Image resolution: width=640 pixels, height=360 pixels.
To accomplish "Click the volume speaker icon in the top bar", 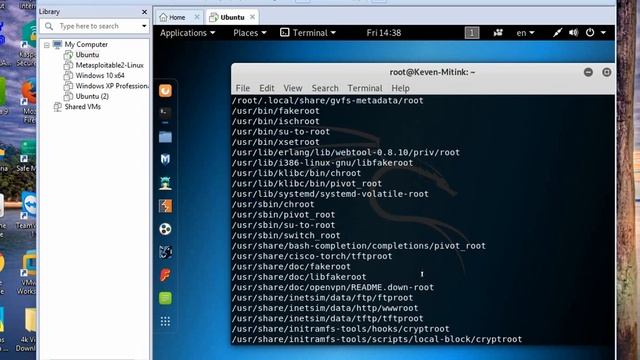I will click(x=573, y=33).
